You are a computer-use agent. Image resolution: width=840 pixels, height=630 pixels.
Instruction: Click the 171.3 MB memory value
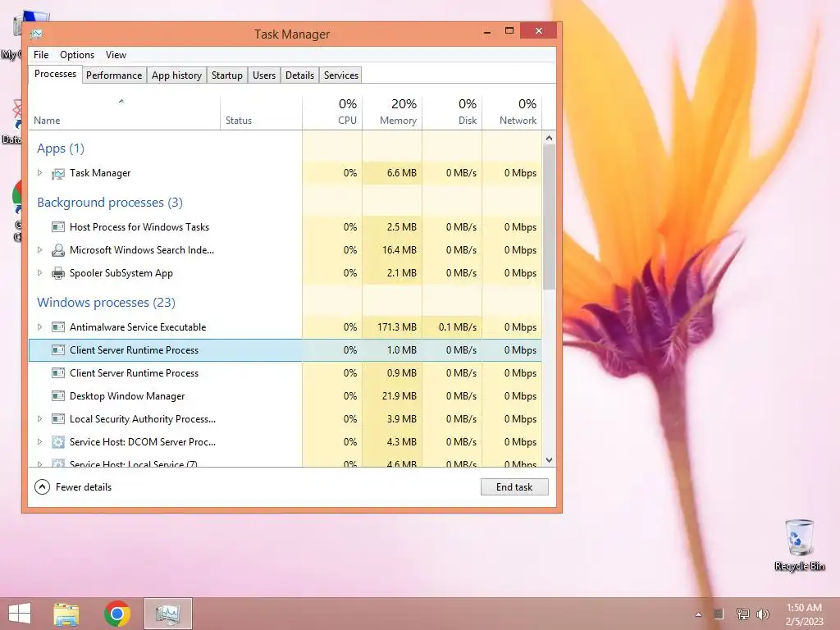(x=397, y=326)
